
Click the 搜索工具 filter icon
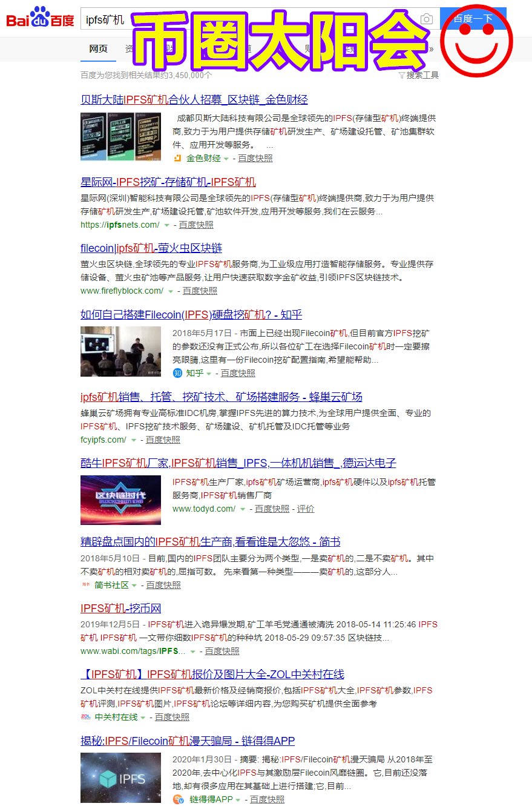pos(402,75)
